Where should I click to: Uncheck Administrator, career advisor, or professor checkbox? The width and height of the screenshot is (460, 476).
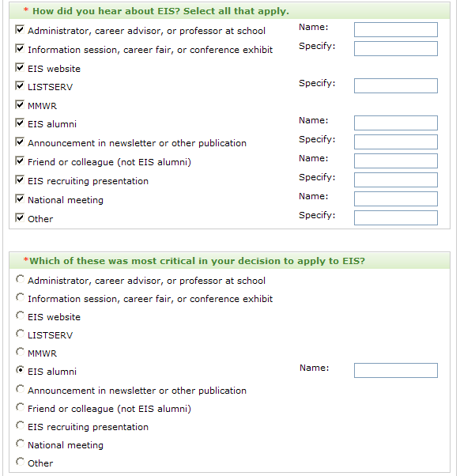click(20, 30)
